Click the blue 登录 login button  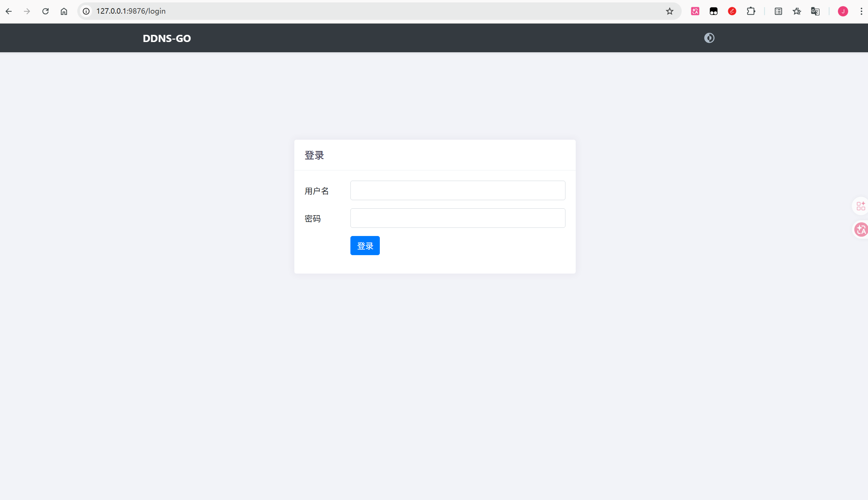click(x=365, y=246)
